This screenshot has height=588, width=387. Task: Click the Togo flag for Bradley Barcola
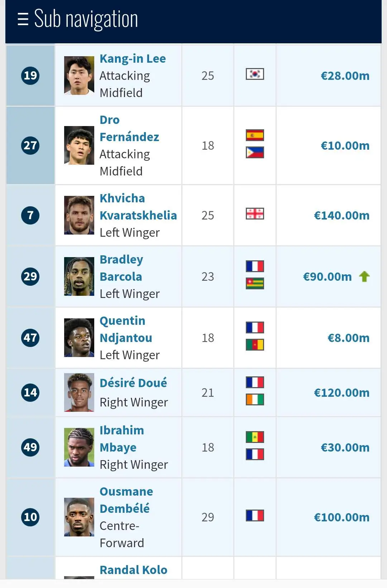[x=255, y=284]
